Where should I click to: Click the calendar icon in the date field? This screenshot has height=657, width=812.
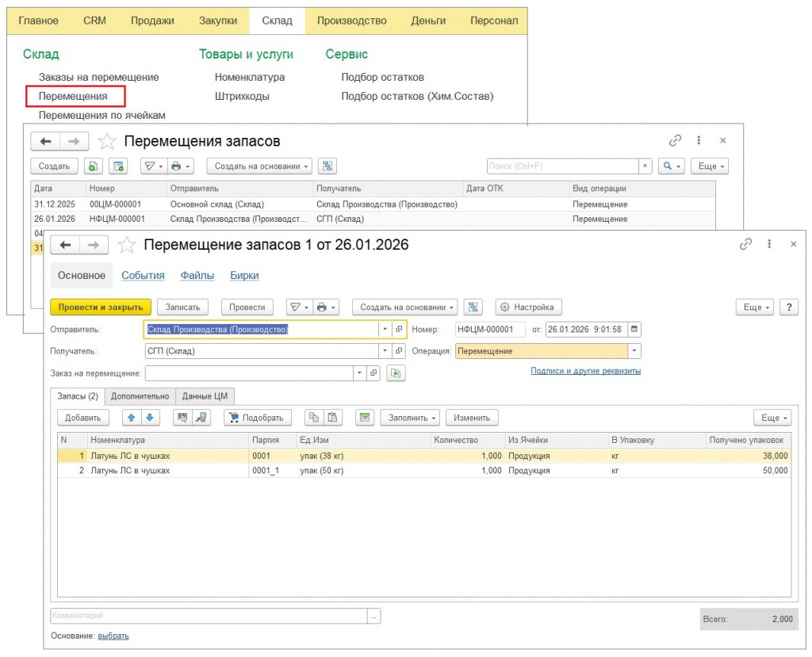634,330
